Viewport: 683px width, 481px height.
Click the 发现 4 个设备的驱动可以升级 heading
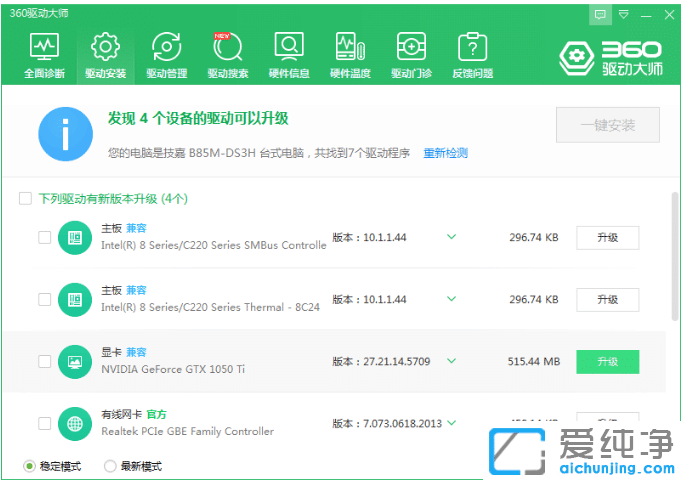pos(198,118)
